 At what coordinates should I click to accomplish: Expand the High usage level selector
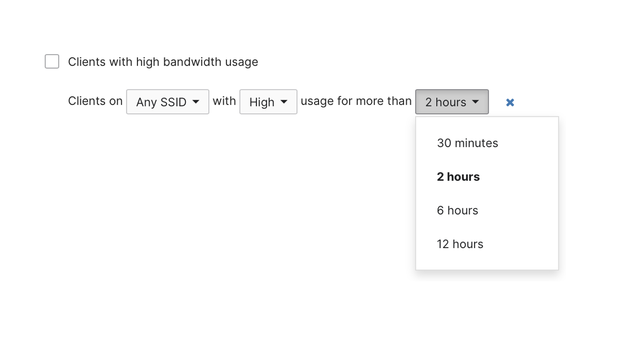[x=268, y=102]
